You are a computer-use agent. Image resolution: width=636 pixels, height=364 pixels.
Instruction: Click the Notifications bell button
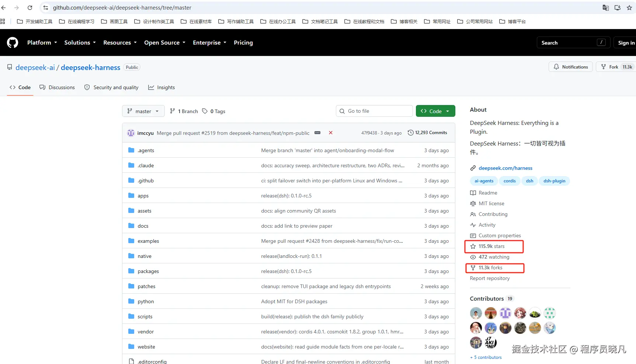click(x=571, y=67)
